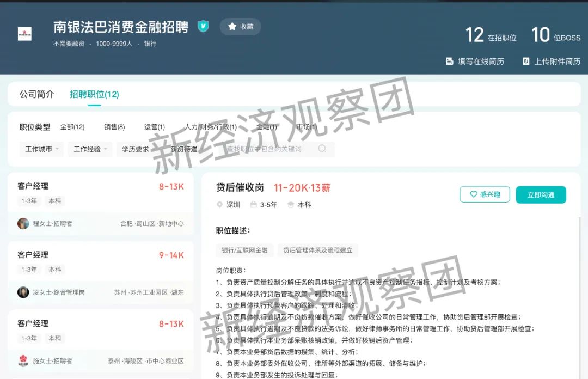
Task: Filter by 人力/财务/行政(1) job type
Action: [210, 127]
